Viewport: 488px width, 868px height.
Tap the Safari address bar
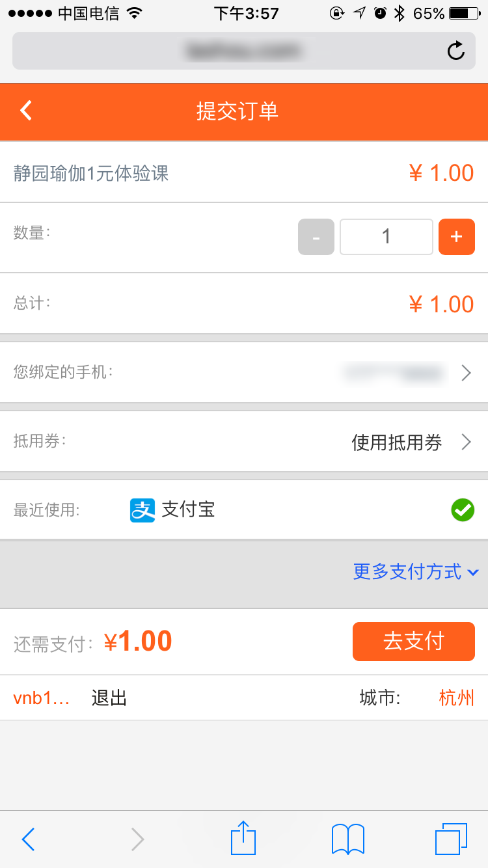point(234,51)
